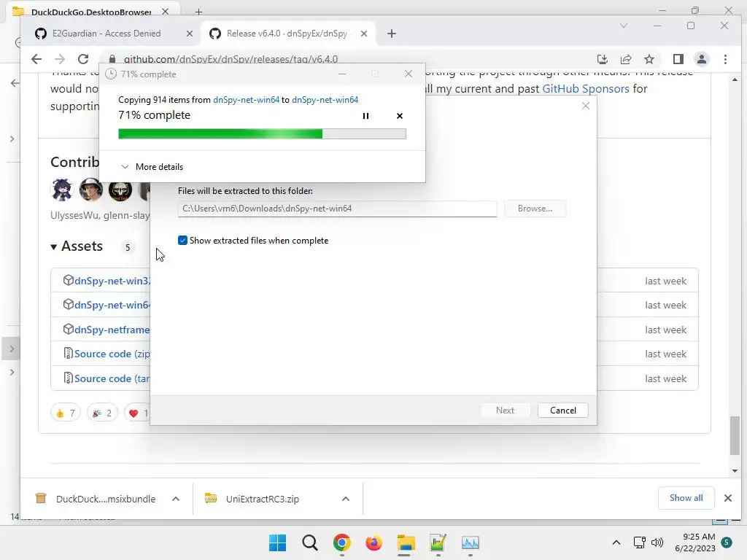Click scrollbar up arrow
The width and height of the screenshot is (747, 560).
coord(735,80)
